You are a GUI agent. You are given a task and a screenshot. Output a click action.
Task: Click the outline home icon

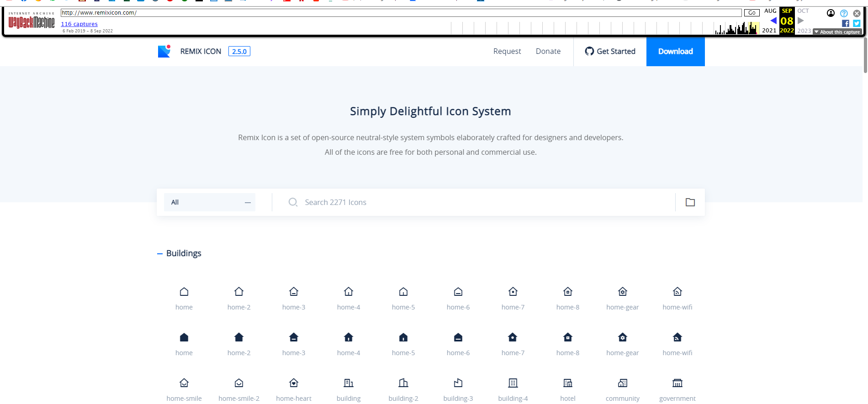[x=184, y=292]
